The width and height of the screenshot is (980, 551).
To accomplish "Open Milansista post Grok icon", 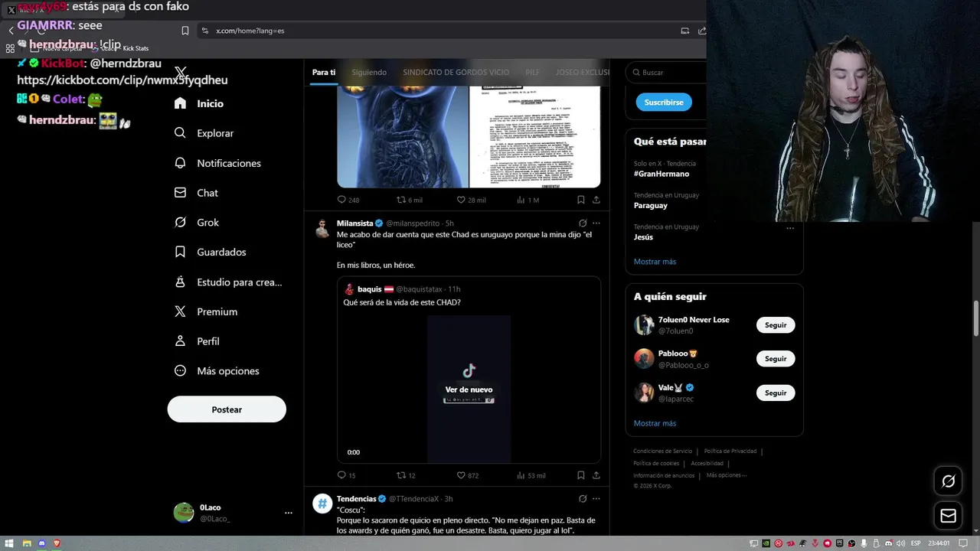I will [x=583, y=223].
